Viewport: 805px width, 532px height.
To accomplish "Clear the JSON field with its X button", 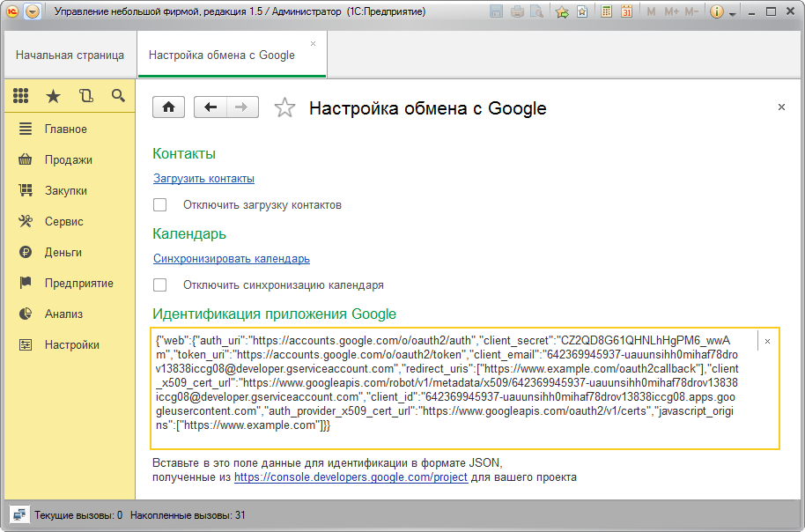I will tap(767, 341).
